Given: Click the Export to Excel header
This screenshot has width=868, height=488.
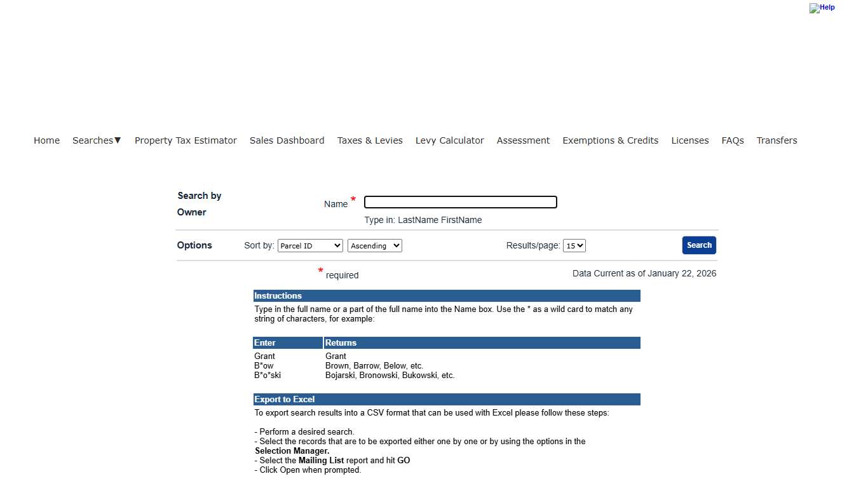Looking at the screenshot, I should click(285, 400).
